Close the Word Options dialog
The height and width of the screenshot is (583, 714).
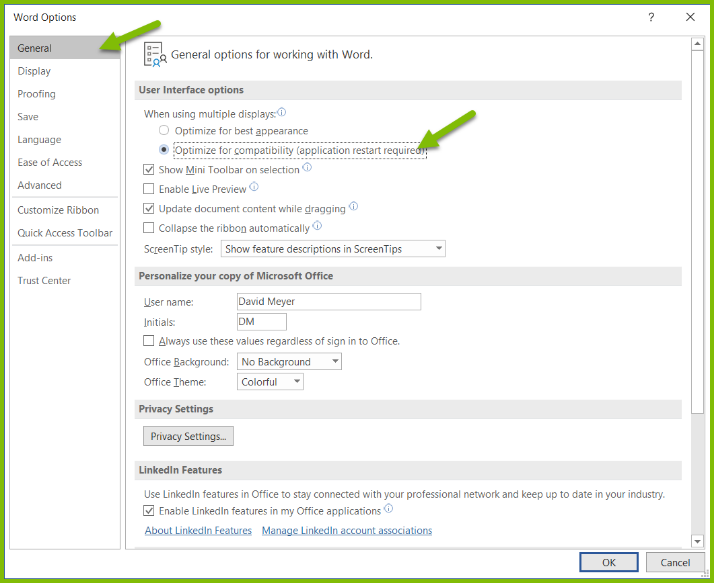click(690, 17)
